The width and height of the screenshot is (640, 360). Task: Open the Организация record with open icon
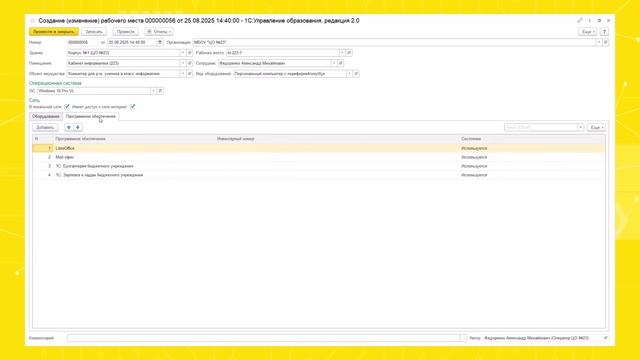point(606,42)
